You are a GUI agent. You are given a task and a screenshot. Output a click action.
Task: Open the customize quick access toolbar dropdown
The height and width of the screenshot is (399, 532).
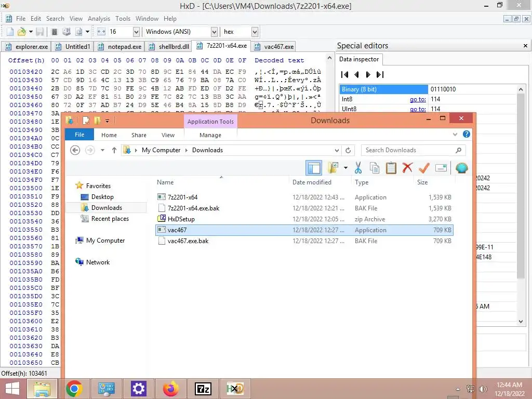click(107, 121)
